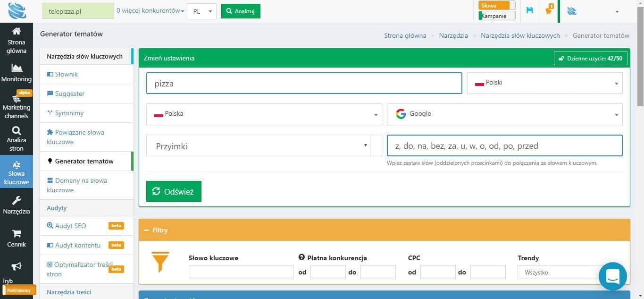Viewport: 644px width, 299px height.
Task: Toggle the Kampanie mode switch
Action: [x=496, y=16]
